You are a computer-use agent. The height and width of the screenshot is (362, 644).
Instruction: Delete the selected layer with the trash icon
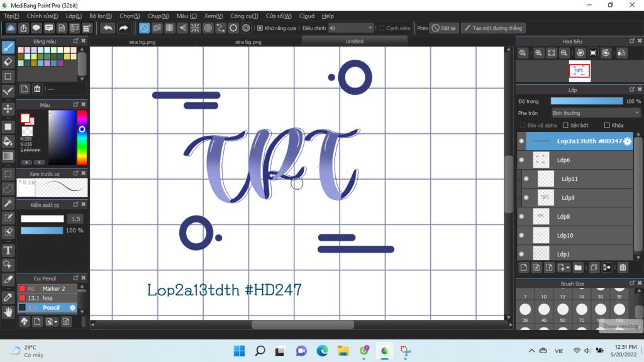coord(623,268)
